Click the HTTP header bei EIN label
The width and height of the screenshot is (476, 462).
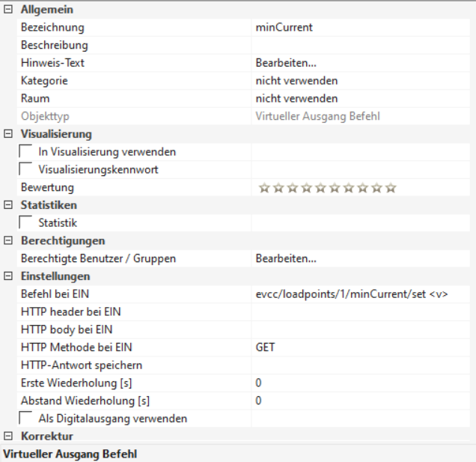pos(71,312)
